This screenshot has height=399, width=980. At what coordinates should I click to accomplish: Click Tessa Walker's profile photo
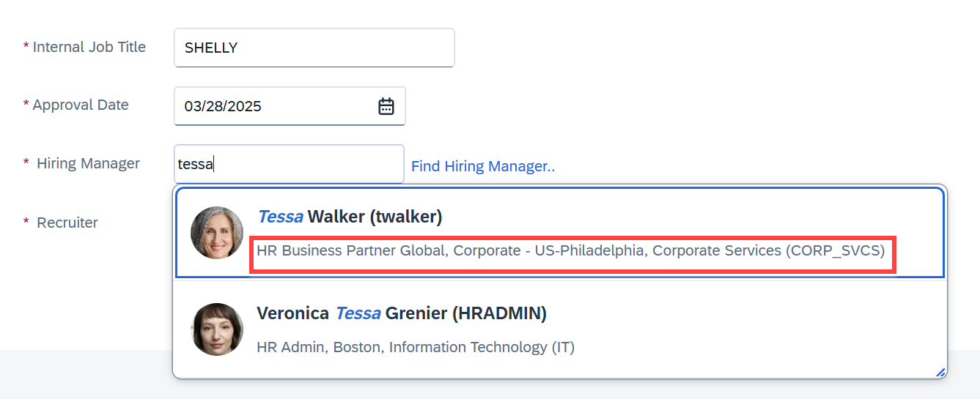point(217,233)
